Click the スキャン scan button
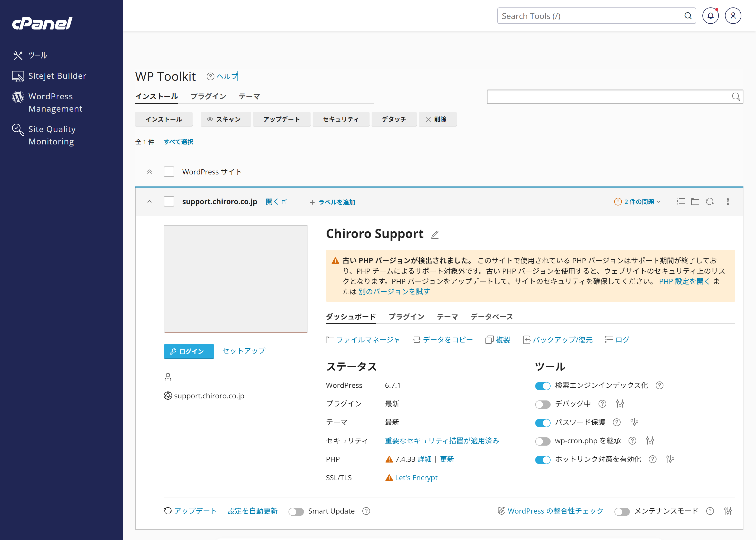Screen dimensions: 756x540 (x=225, y=119)
